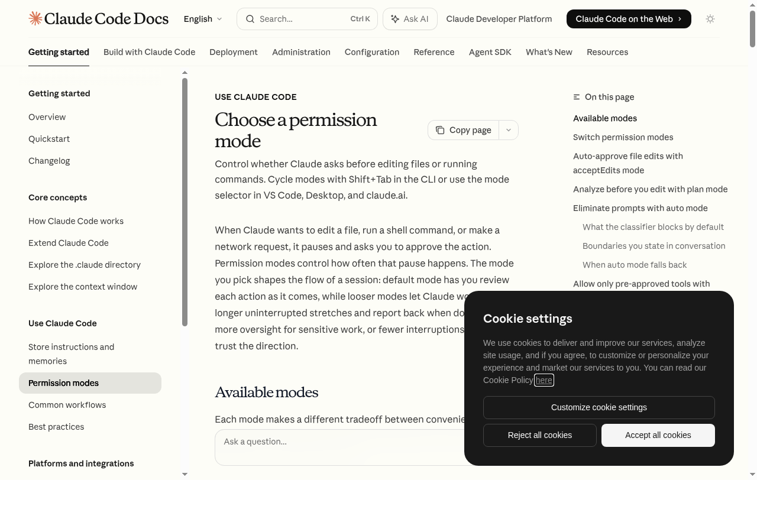Open the Cookie Policy via the "here" link
This screenshot has width=757, height=532.
544,380
